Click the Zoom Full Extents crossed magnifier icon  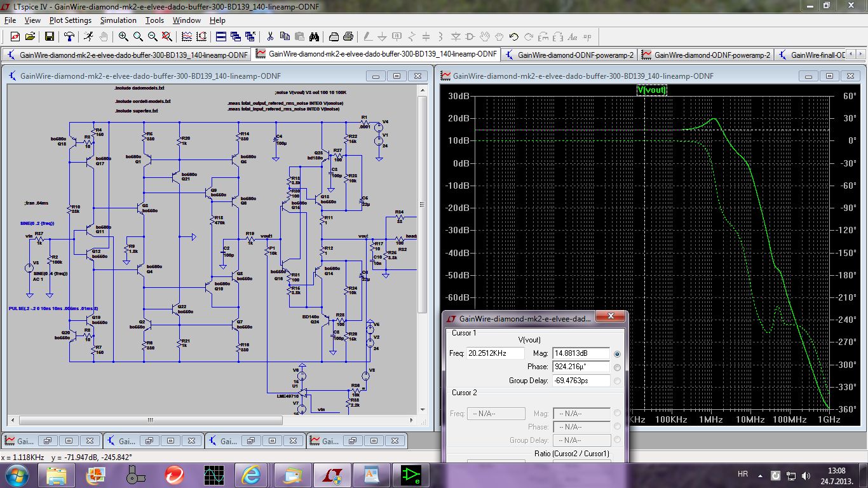pyautogui.click(x=168, y=36)
